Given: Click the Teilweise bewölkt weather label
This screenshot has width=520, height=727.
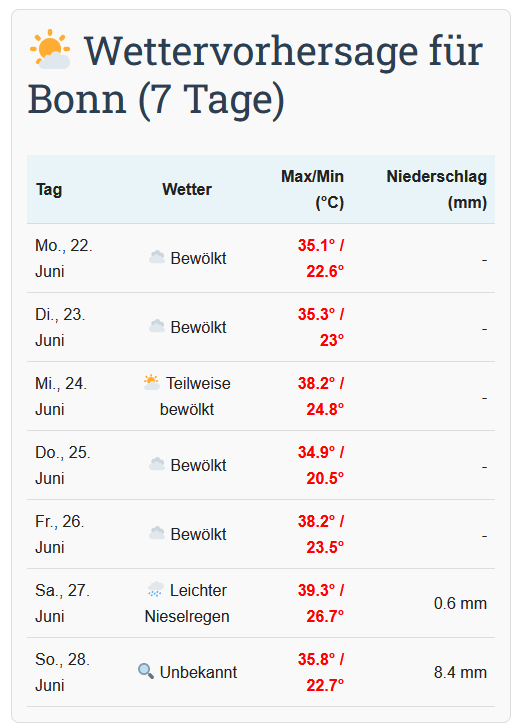Looking at the screenshot, I should [x=187, y=396].
